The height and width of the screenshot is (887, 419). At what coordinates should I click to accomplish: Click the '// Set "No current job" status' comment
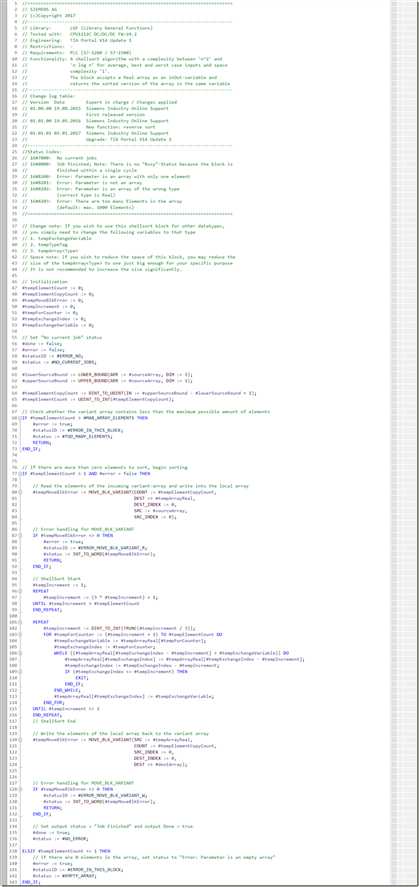coord(62,337)
